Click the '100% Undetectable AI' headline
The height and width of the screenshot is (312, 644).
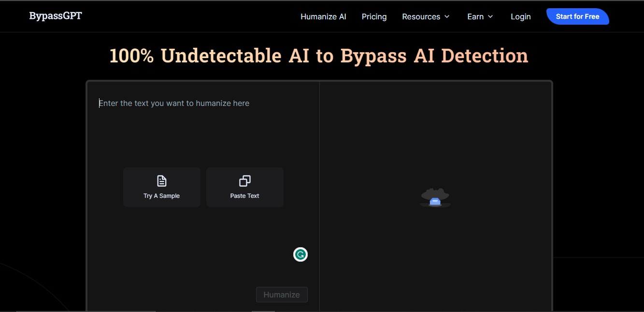pyautogui.click(x=319, y=56)
